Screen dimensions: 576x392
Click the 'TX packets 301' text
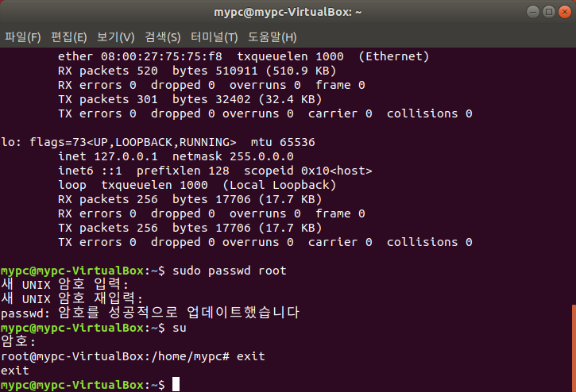point(107,99)
